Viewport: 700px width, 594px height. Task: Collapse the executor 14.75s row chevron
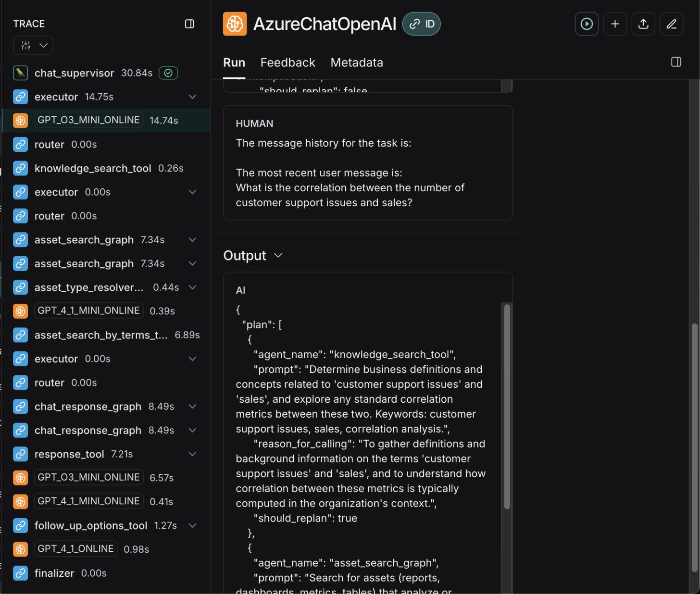point(192,97)
